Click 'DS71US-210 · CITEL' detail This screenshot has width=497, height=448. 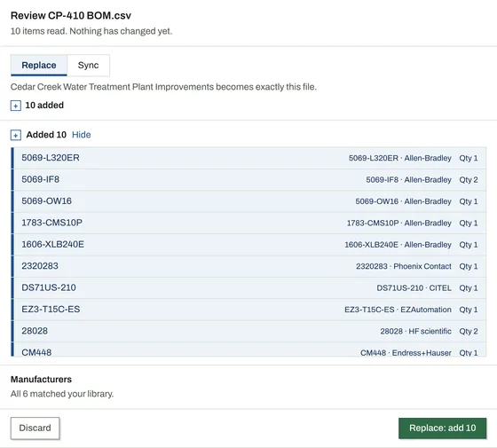coord(414,287)
